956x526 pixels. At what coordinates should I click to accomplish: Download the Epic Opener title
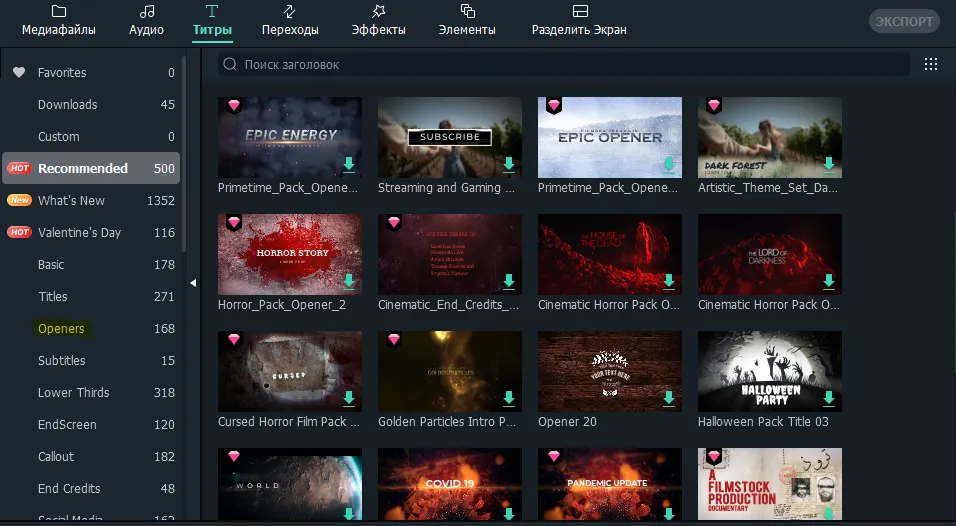pos(669,164)
